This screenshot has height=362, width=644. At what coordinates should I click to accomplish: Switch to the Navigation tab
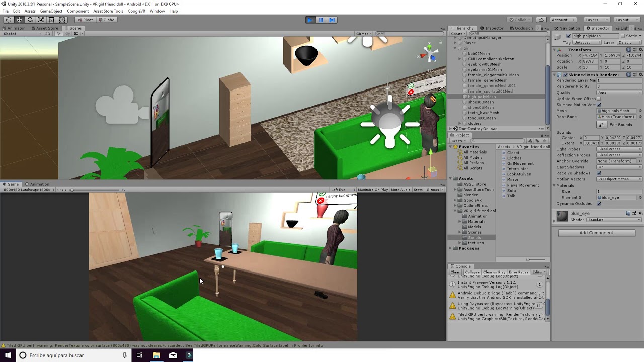[567, 28]
